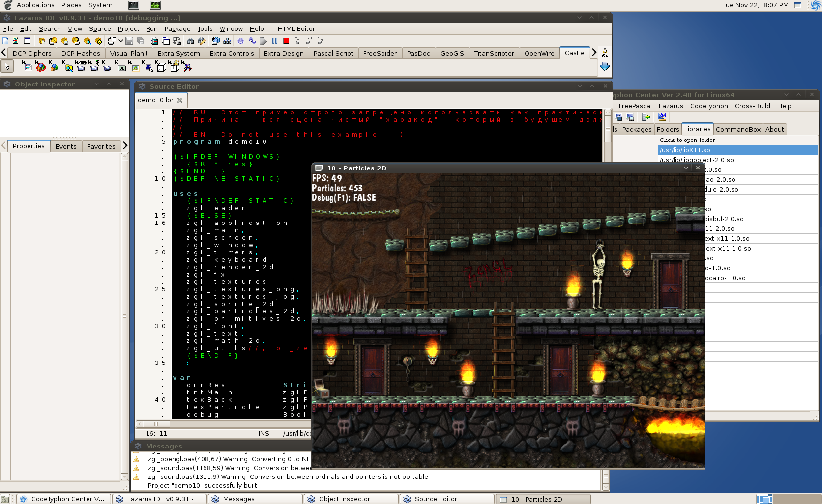
Task: Click the green arrow server icon
Action: pos(646,117)
